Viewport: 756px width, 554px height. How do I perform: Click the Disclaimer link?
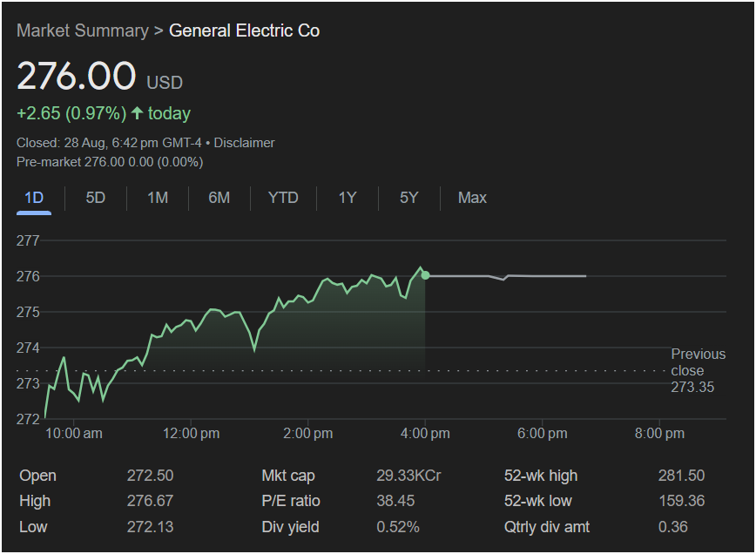point(244,143)
